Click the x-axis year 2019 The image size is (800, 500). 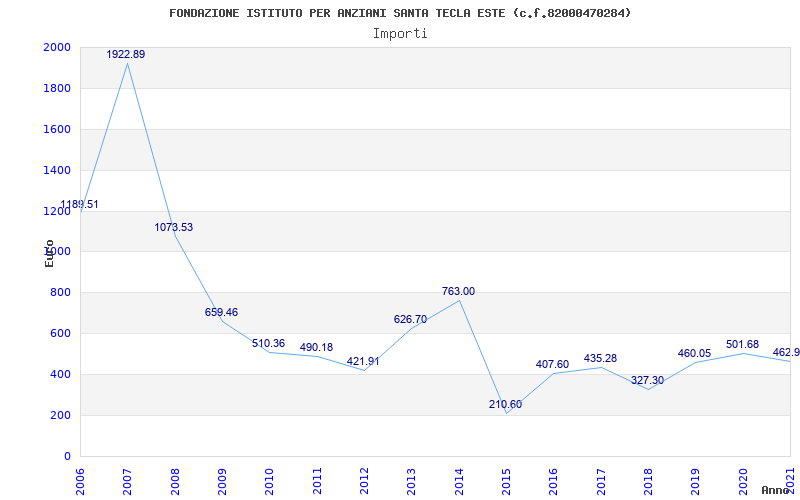point(696,481)
